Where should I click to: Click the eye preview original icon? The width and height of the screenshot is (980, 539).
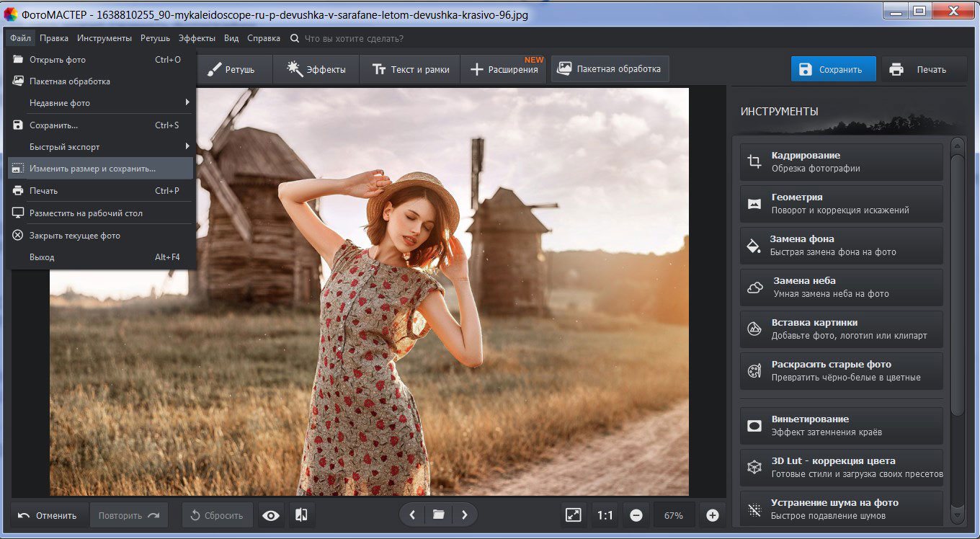pos(271,515)
